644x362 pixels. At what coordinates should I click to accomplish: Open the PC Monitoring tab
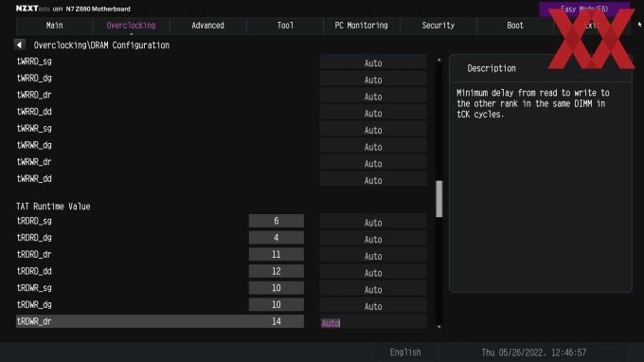361,26
